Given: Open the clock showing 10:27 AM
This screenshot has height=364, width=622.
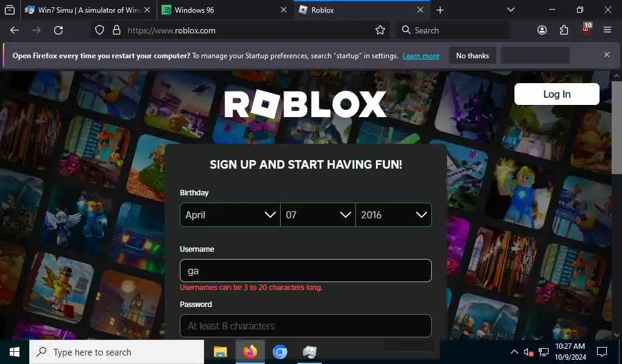Looking at the screenshot, I should [x=570, y=352].
